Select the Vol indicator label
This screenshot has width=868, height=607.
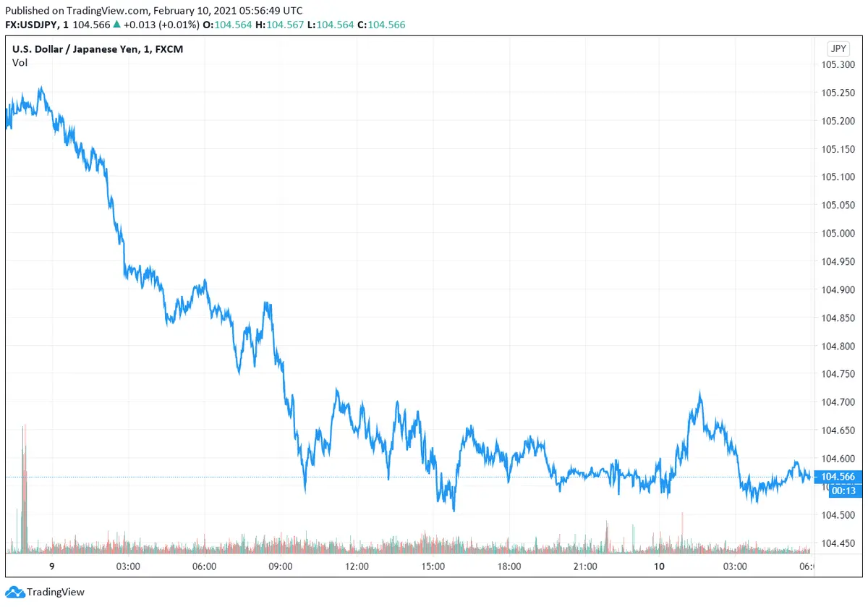pos(20,63)
